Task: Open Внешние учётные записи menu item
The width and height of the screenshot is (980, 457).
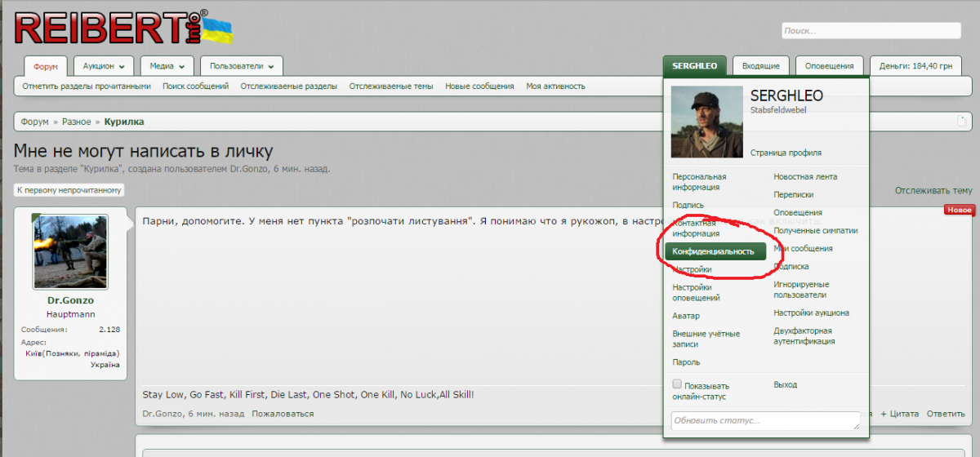Action: coord(706,339)
